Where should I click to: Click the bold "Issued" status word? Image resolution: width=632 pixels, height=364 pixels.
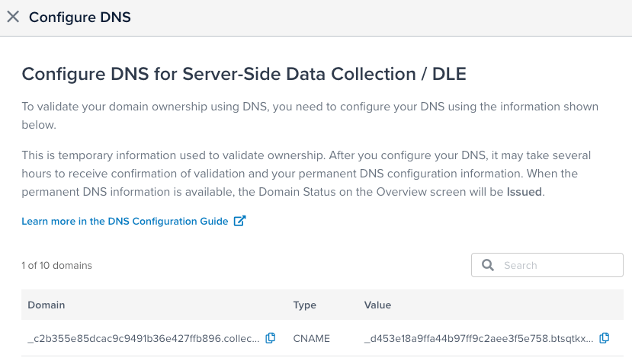(524, 192)
